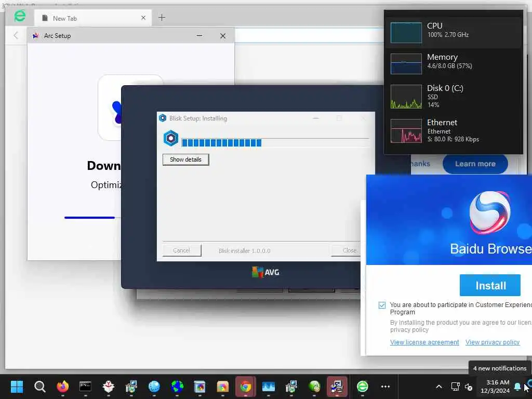Click the green globe installer taskbar icon
The height and width of the screenshot is (399, 532).
click(314, 386)
